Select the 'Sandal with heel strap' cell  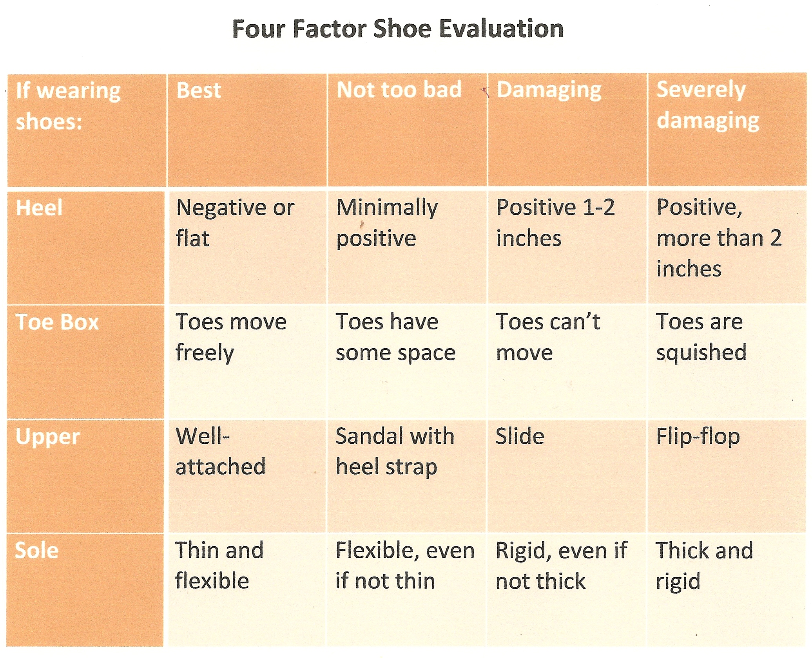tap(395, 451)
